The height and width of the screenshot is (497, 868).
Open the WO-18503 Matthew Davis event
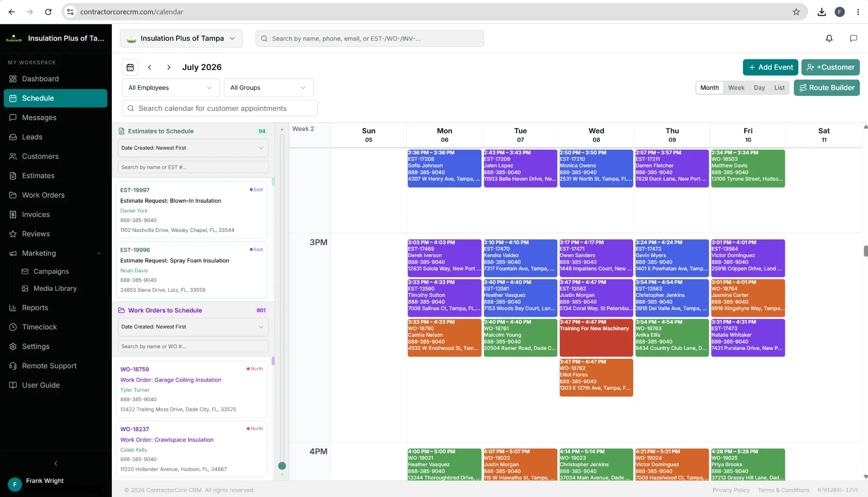tap(748, 168)
